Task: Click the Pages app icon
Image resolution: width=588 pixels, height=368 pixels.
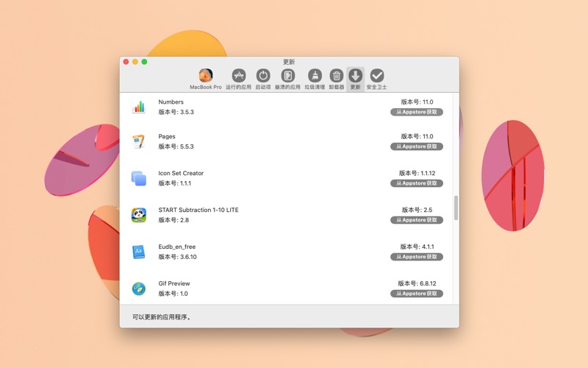Action: click(x=138, y=141)
